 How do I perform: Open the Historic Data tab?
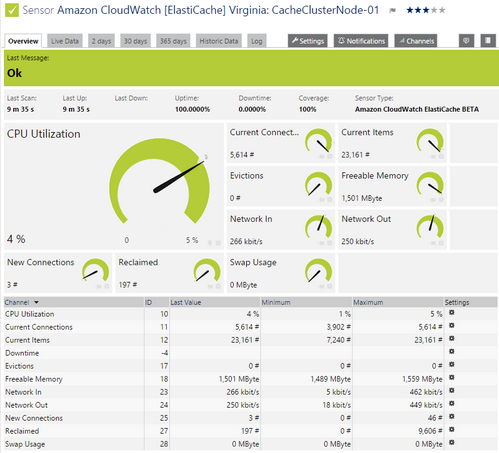click(x=219, y=41)
